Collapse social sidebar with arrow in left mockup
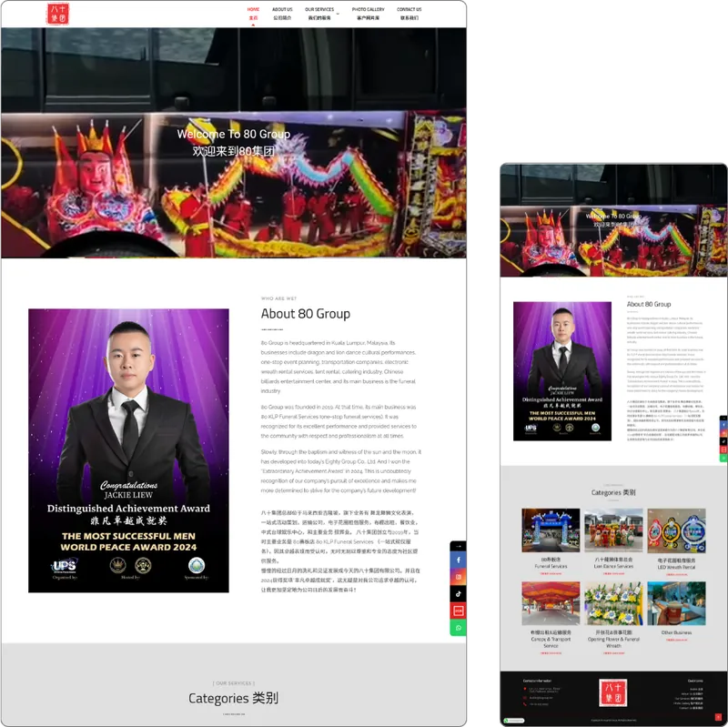Screen dimensions: 728x727 pos(459,546)
